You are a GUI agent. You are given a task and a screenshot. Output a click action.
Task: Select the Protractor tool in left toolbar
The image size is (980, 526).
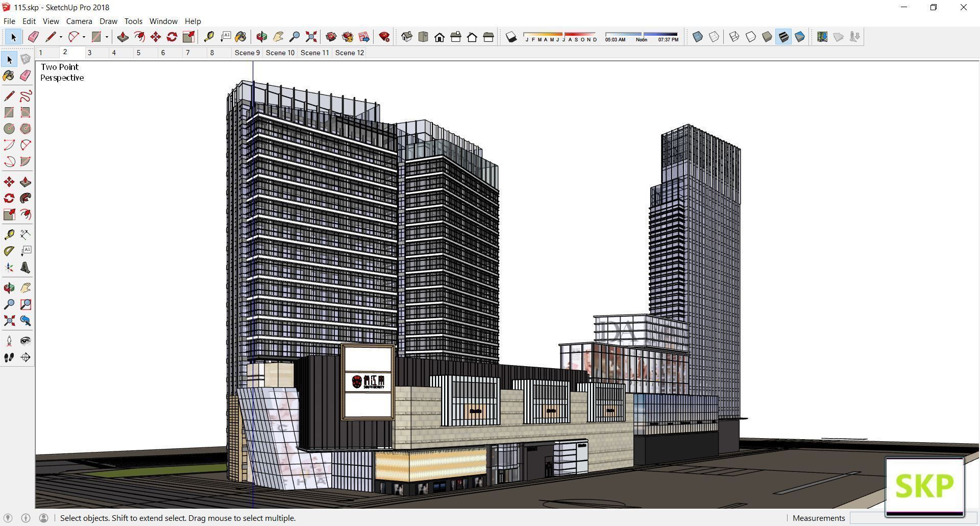(x=9, y=251)
